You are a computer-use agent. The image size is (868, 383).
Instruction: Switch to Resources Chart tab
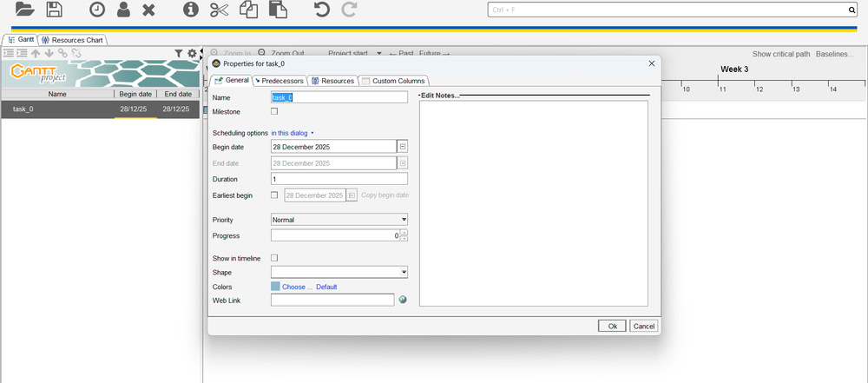(x=73, y=40)
